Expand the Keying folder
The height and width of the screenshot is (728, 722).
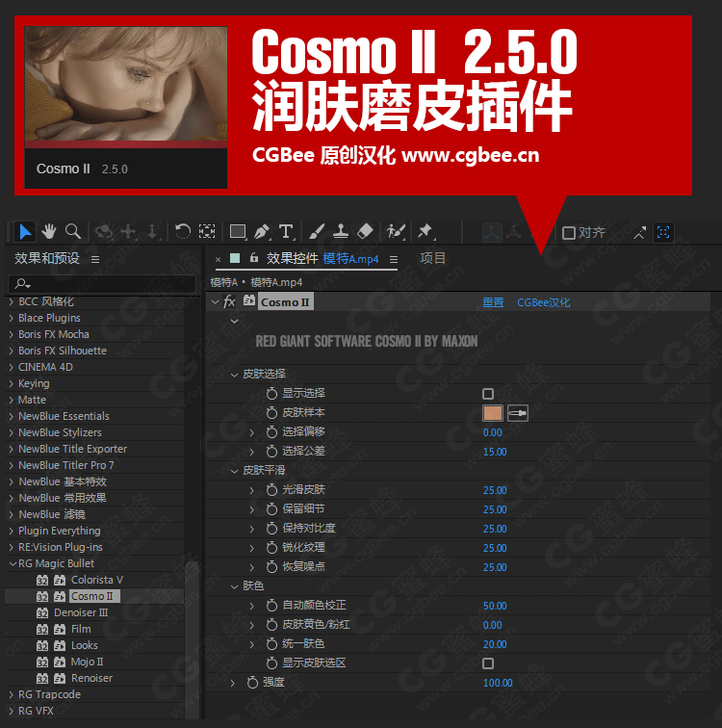click(12, 383)
